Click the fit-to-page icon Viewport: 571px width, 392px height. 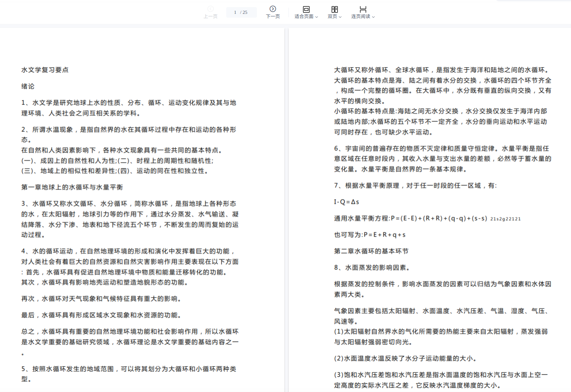[x=306, y=9]
